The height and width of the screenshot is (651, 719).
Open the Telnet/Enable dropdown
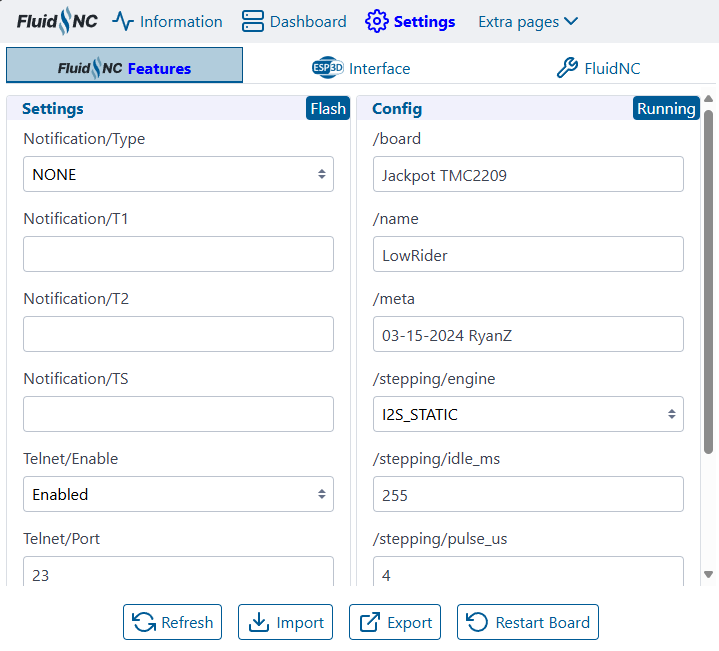(x=178, y=494)
